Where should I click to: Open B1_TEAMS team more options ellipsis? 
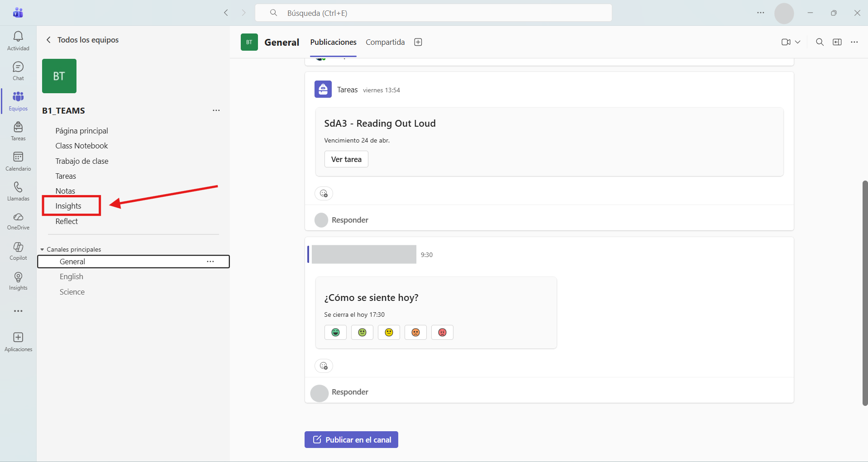[216, 110]
